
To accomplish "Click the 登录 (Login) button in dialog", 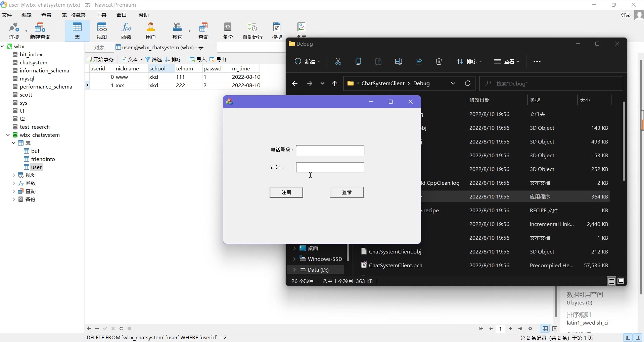I will (347, 192).
